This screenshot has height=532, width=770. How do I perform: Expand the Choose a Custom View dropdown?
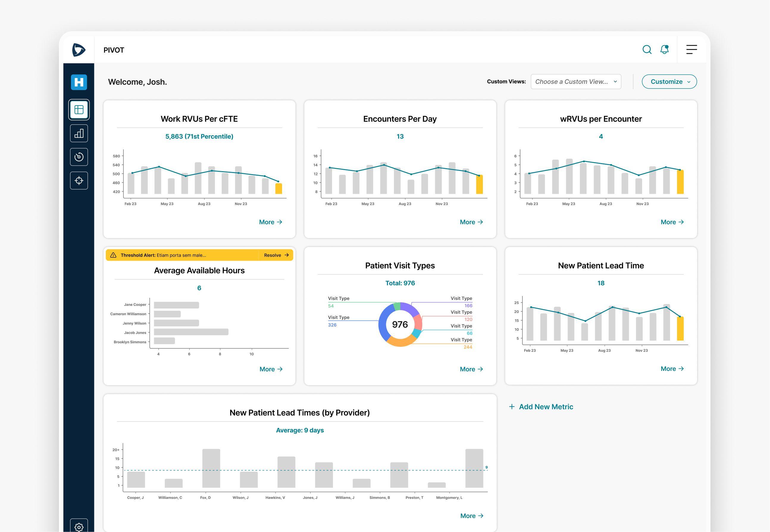(575, 82)
